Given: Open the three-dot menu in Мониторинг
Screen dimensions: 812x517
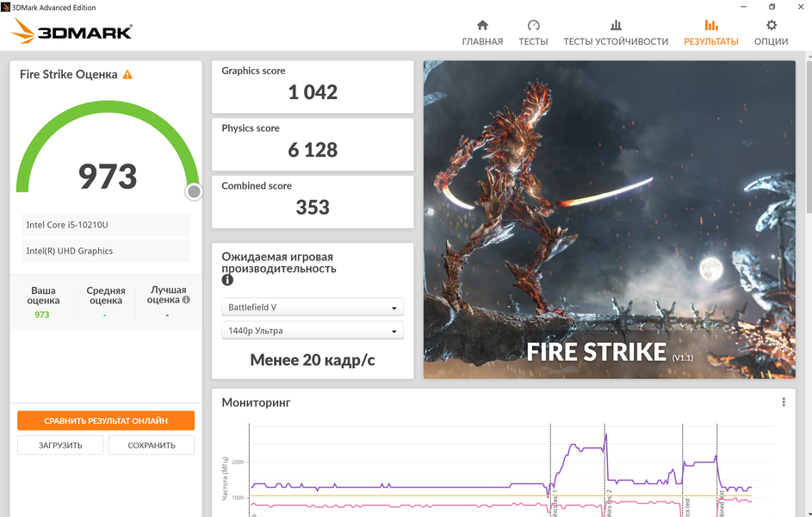Looking at the screenshot, I should [x=784, y=402].
